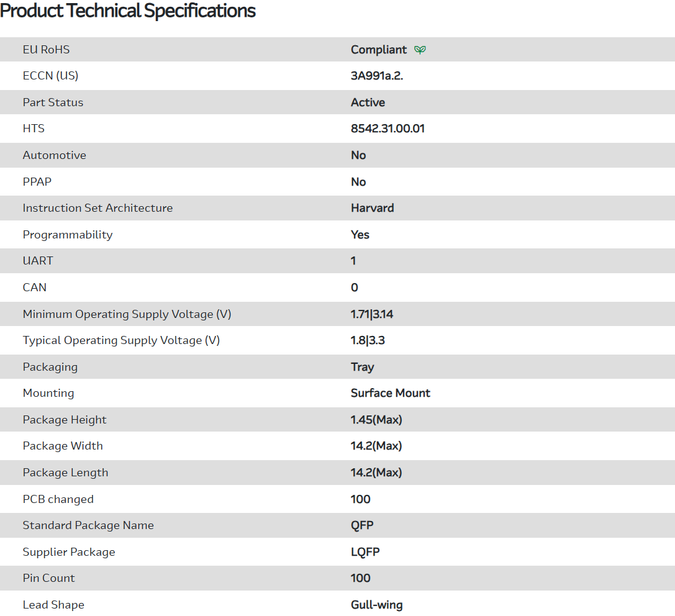Click the CAN row label
The width and height of the screenshot is (675, 616).
pyautogui.click(x=34, y=288)
